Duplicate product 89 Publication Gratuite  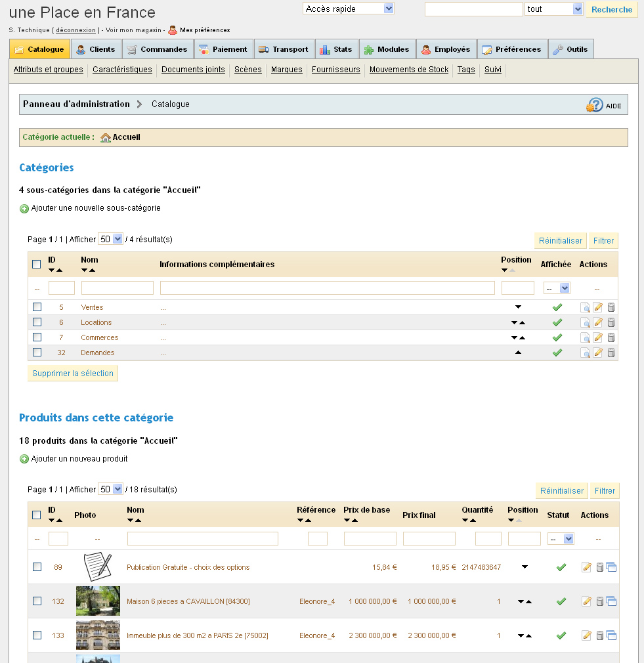point(611,567)
